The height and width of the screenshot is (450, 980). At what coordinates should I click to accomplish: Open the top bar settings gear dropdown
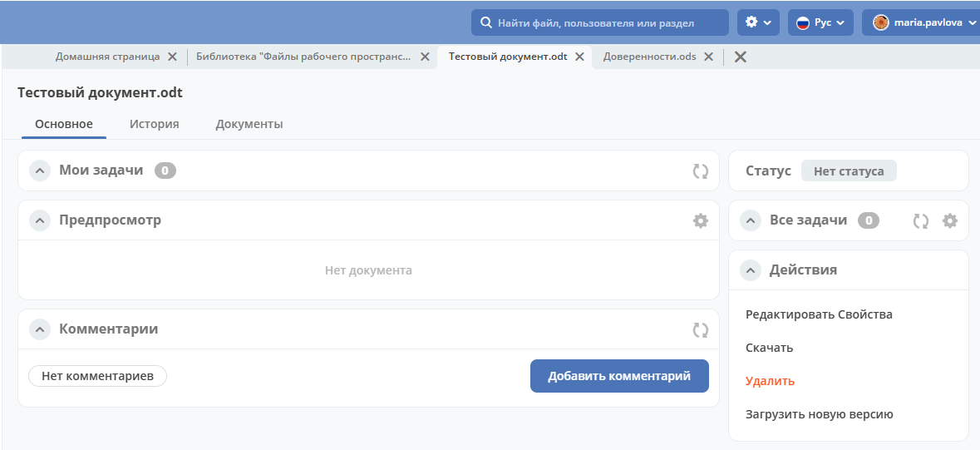click(758, 22)
